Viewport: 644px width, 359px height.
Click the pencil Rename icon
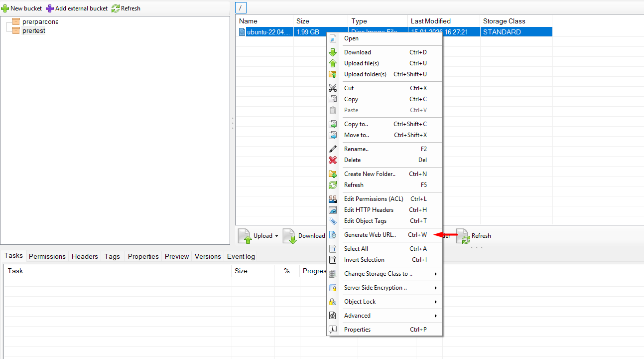click(333, 149)
